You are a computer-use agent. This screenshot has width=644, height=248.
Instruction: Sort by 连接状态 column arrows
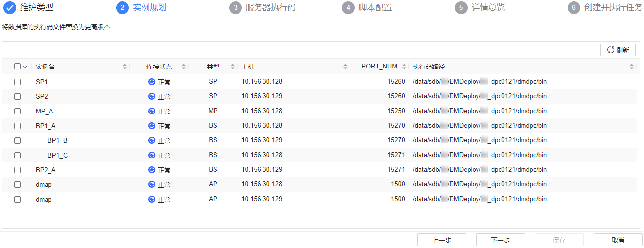pos(184,67)
